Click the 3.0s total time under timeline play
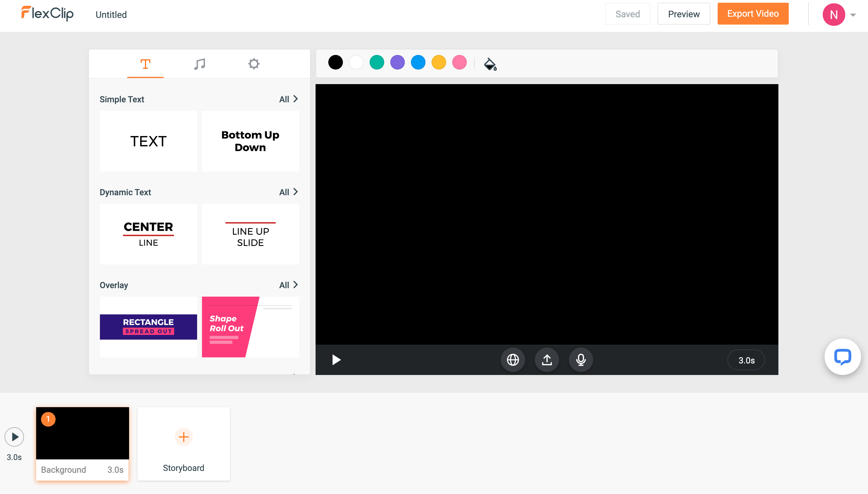868x494 pixels. click(x=14, y=457)
